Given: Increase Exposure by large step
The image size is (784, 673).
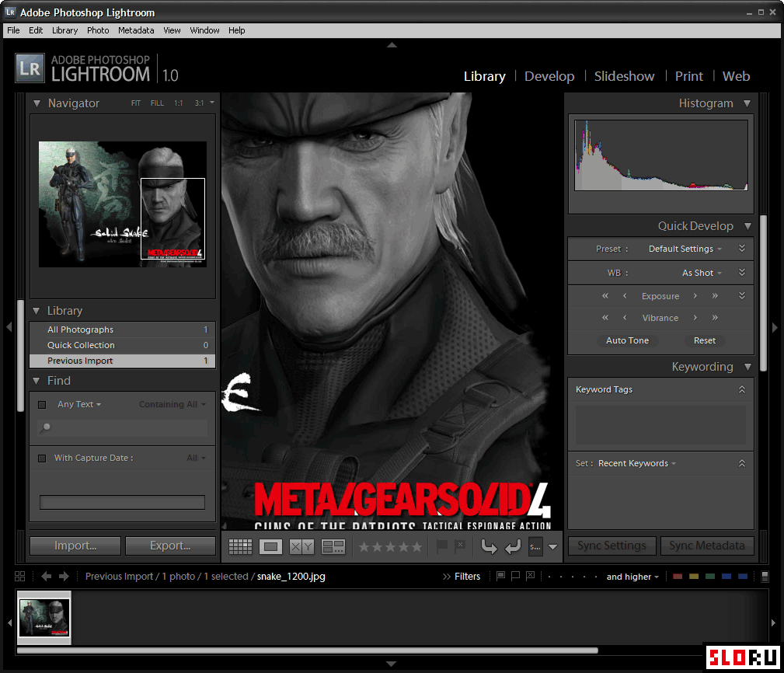Looking at the screenshot, I should [x=715, y=296].
